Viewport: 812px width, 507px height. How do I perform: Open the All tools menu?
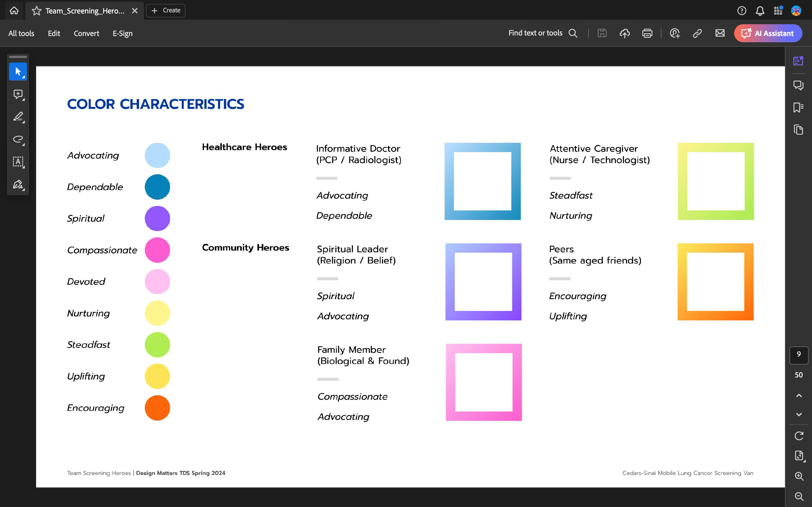(21, 33)
